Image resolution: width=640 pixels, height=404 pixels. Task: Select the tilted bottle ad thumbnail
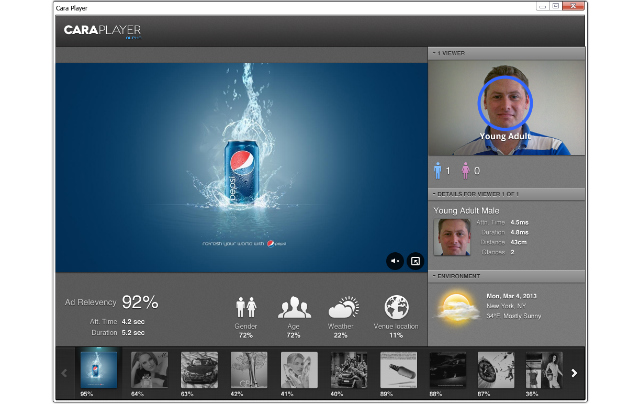[398, 370]
